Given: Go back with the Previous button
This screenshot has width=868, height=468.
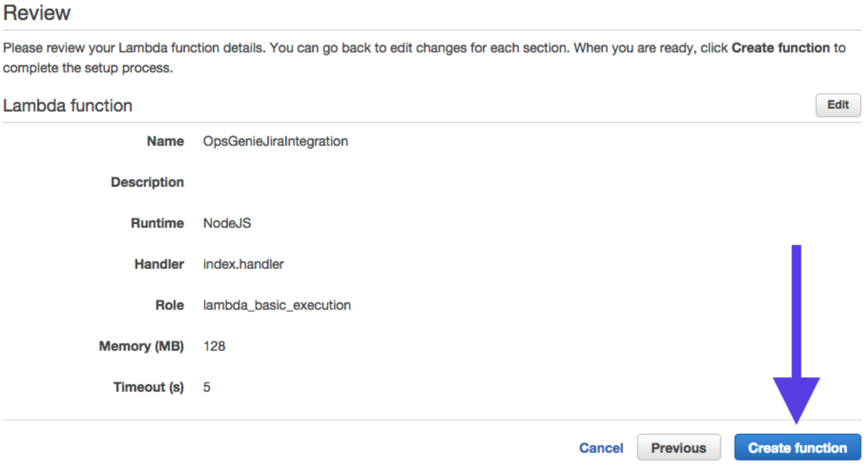Looking at the screenshot, I should [679, 447].
